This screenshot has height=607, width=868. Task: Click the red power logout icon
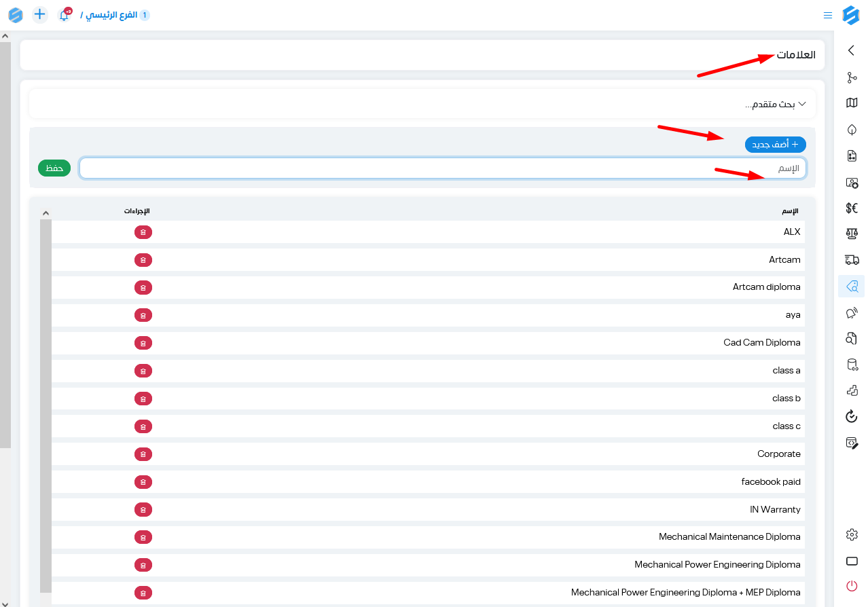pyautogui.click(x=852, y=585)
